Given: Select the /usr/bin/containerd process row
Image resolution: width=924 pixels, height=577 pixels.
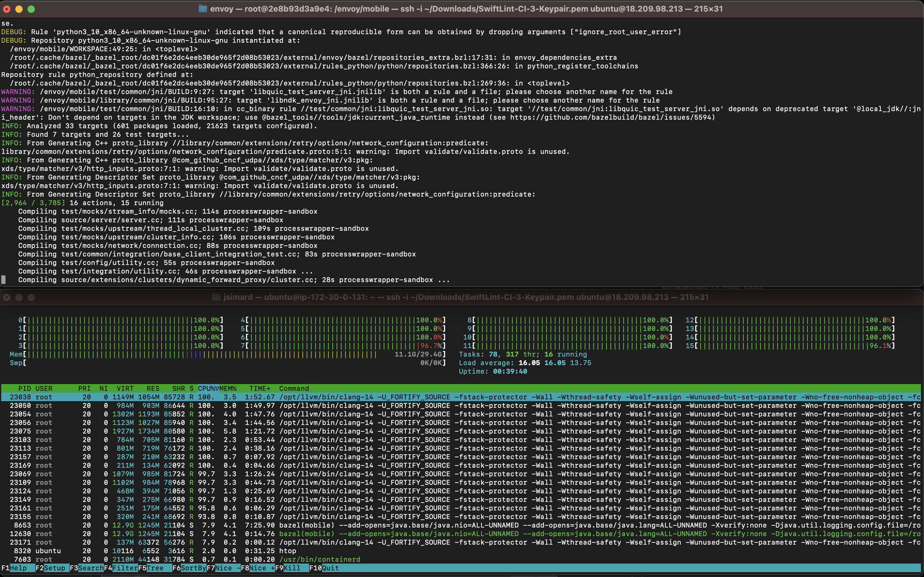Looking at the screenshot, I should [320, 559].
